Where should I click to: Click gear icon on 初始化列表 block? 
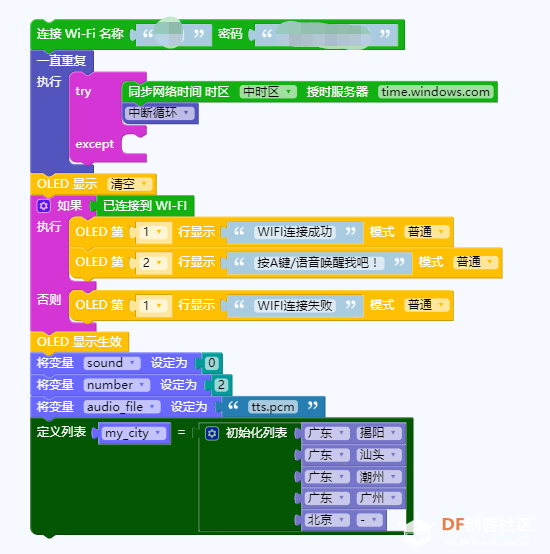pyautogui.click(x=212, y=433)
